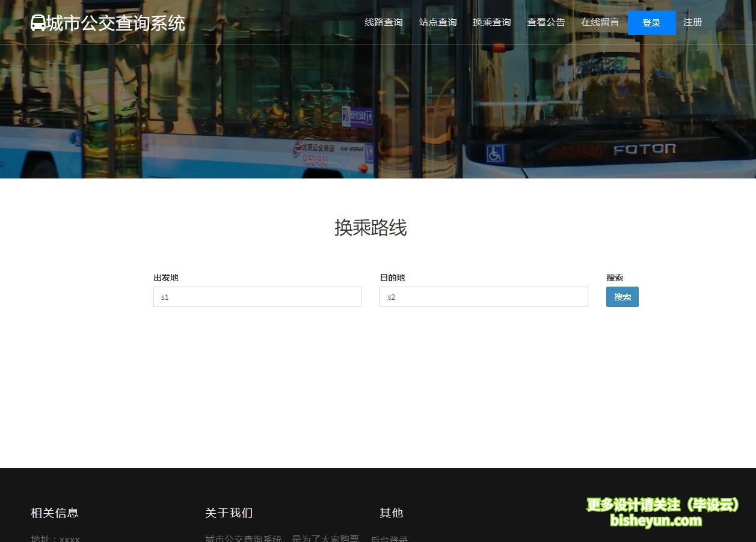Click the 换乘路线 heading

371,228
